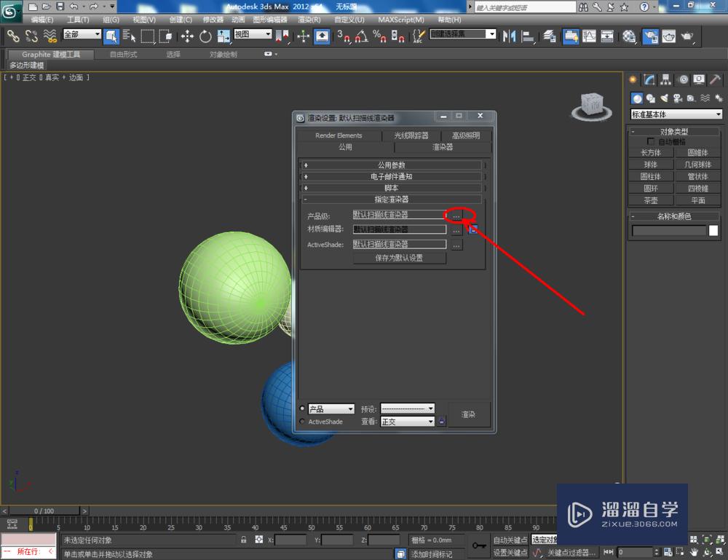Select the Bind to Space Warp tool
Image resolution: width=728 pixels, height=560 pixels.
pyautogui.click(x=50, y=36)
